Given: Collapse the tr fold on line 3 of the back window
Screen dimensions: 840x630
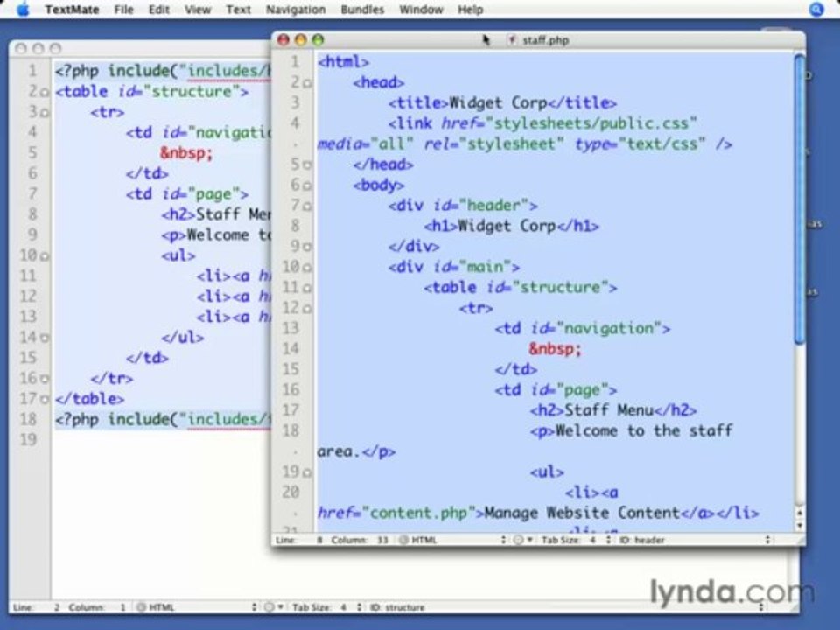Looking at the screenshot, I should [45, 113].
